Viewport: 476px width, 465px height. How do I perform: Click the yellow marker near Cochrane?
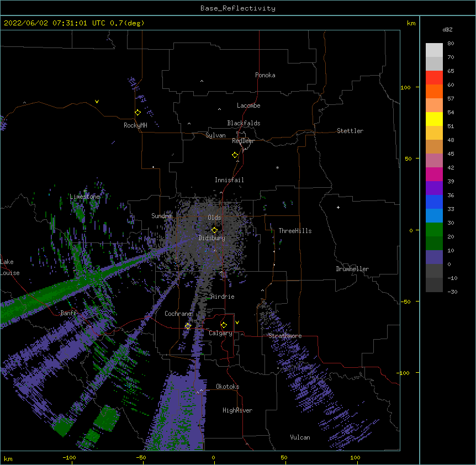pyautogui.click(x=188, y=326)
